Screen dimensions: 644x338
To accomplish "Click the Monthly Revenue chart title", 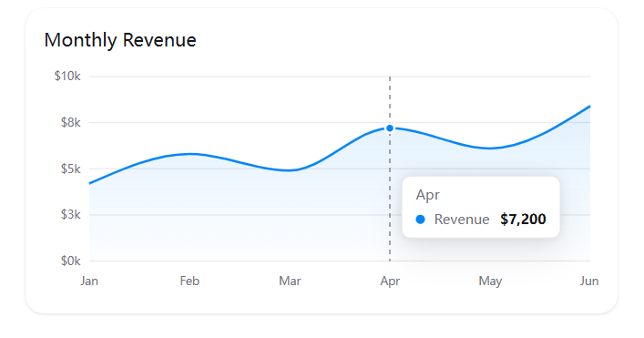I will (120, 40).
